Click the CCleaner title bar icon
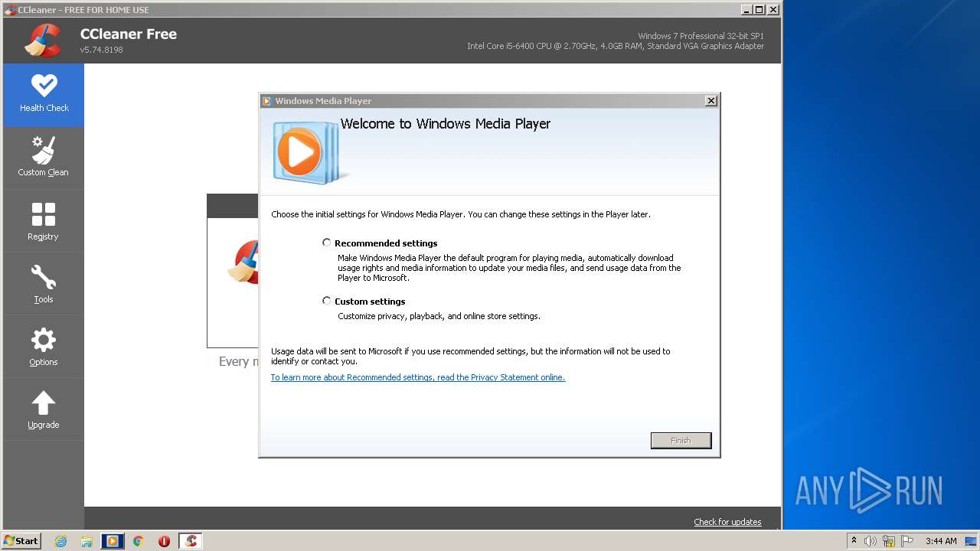 point(10,10)
